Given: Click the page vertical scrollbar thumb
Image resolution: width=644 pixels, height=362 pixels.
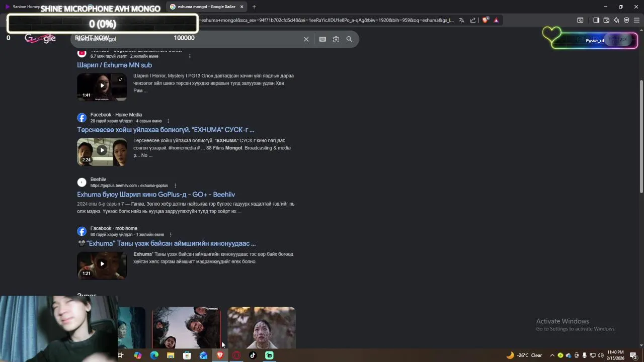Looking at the screenshot, I should pyautogui.click(x=641, y=136).
